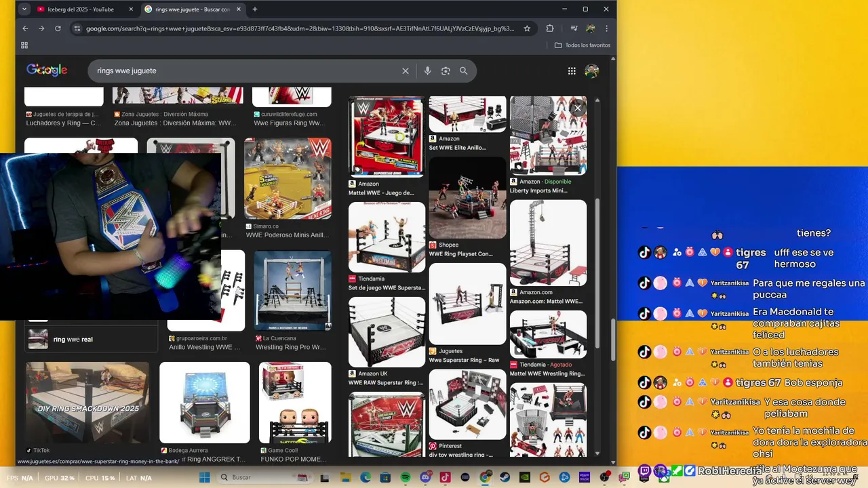The image size is (868, 488).
Task: Click the taskbar Buscar search box
Action: click(267, 477)
